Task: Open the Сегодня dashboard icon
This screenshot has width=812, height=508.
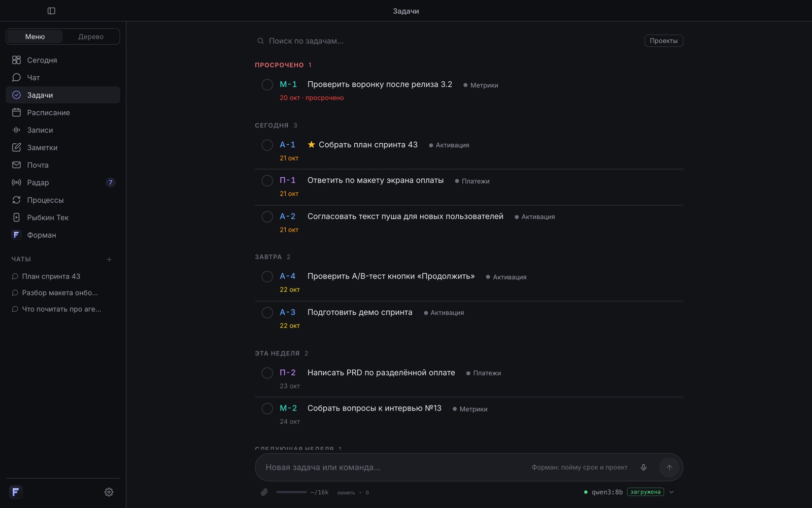Action: pyautogui.click(x=16, y=60)
